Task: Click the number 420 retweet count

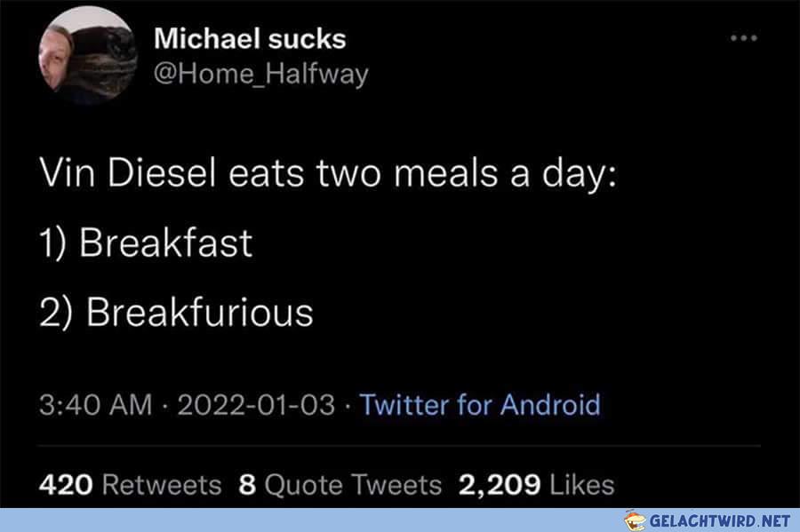Action: [66, 485]
